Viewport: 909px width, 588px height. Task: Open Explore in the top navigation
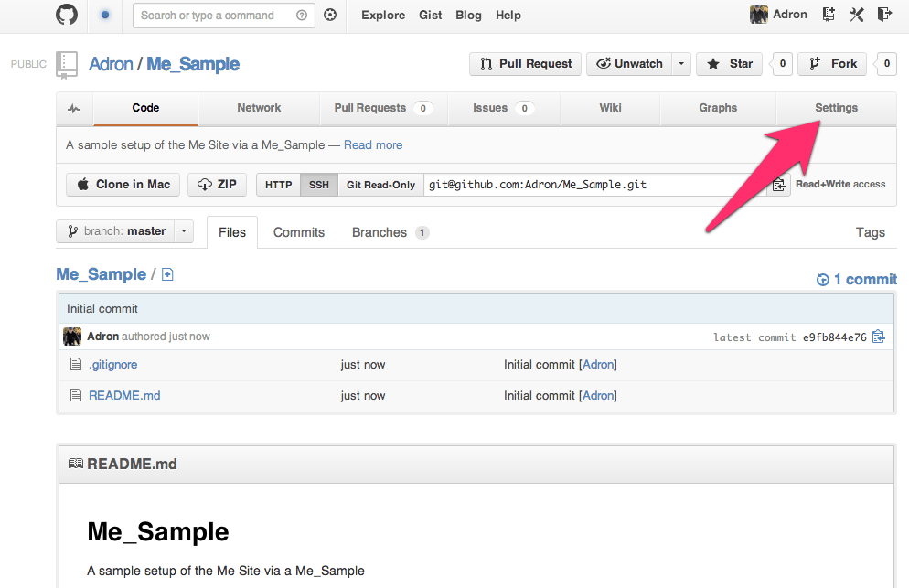(x=383, y=15)
